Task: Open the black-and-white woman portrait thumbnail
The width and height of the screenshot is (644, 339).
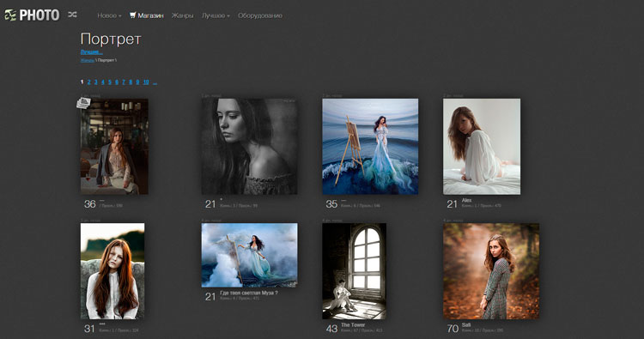Action: [x=249, y=147]
